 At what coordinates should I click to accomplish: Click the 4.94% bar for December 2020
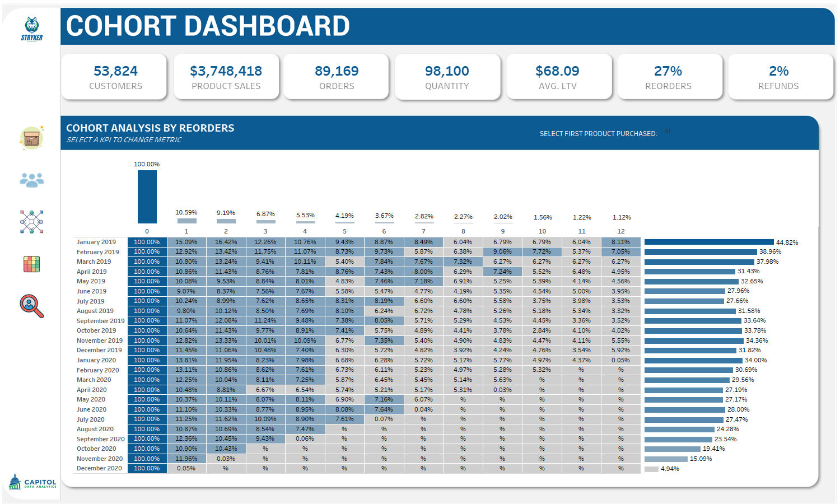pyautogui.click(x=651, y=469)
